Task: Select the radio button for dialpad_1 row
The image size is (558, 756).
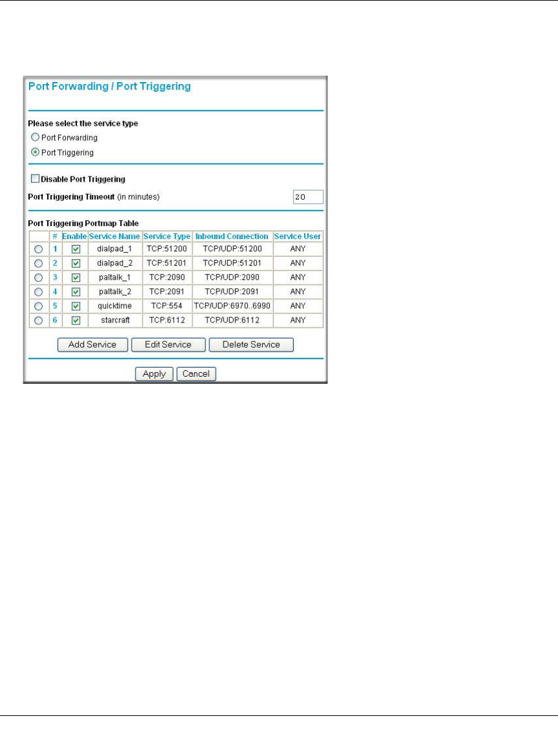Action: tap(39, 249)
